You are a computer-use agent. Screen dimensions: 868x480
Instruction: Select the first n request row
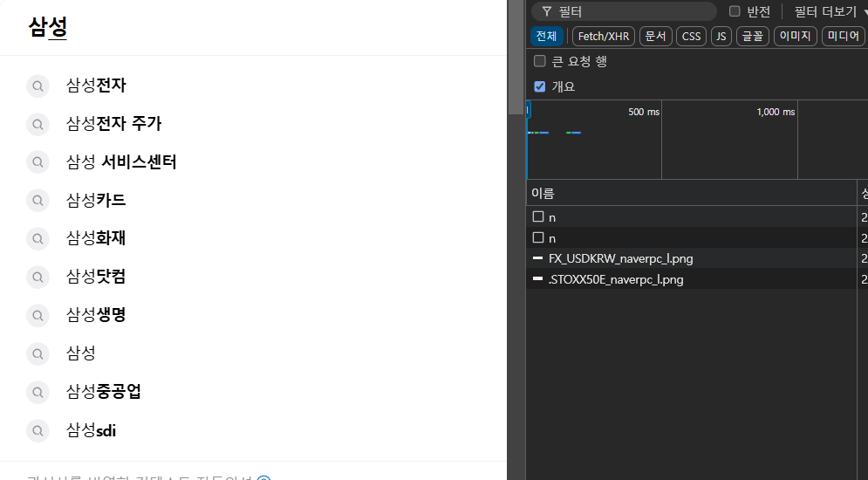point(697,217)
